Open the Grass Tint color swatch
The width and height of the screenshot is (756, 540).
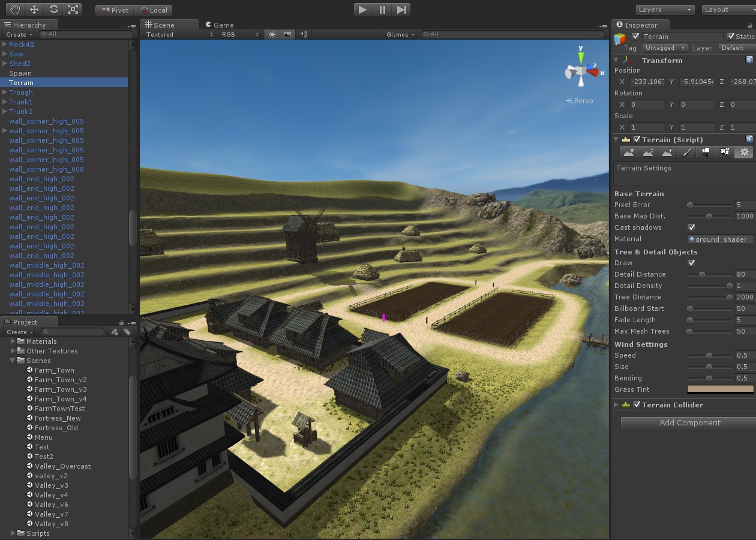720,389
